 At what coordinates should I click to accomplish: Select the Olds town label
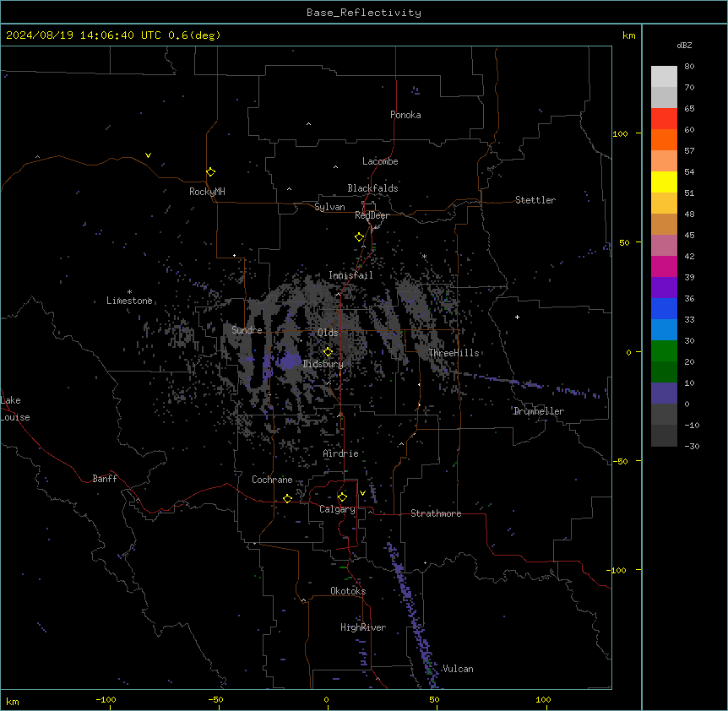[328, 333]
